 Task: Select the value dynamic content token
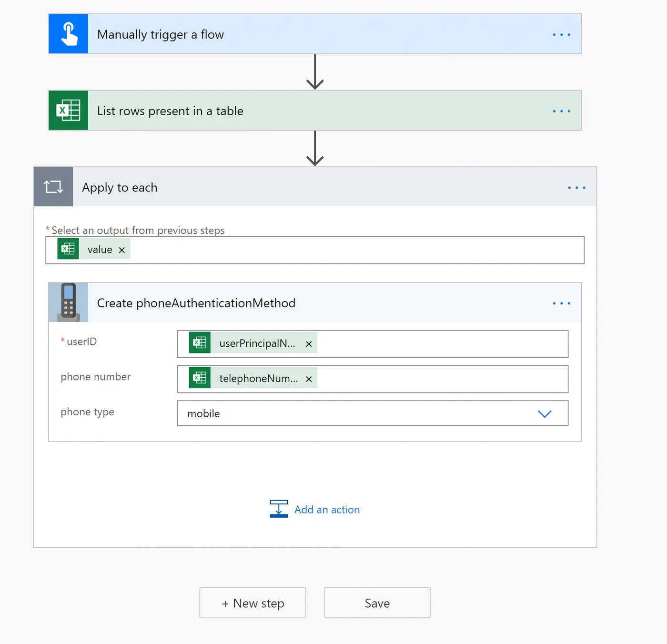click(x=94, y=250)
